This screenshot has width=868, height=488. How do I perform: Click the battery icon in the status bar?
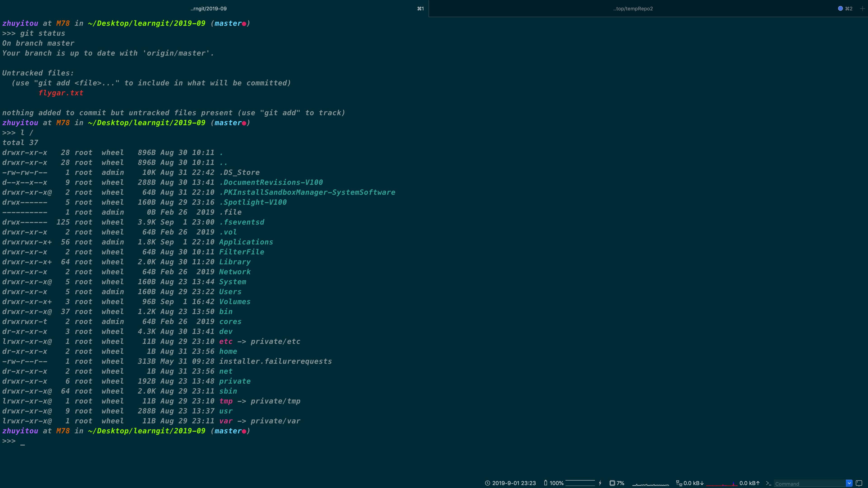pyautogui.click(x=545, y=483)
